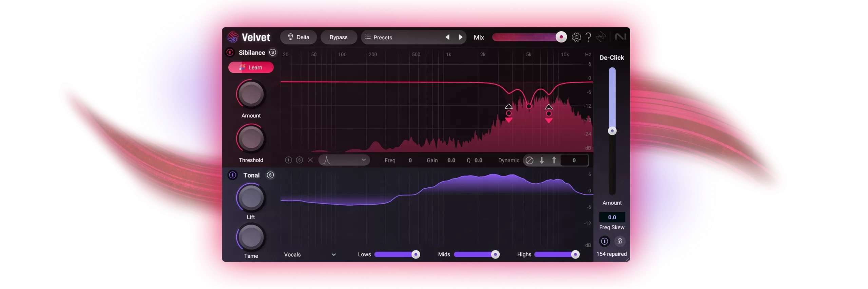Click the Sibilance Amount knob

(251, 94)
